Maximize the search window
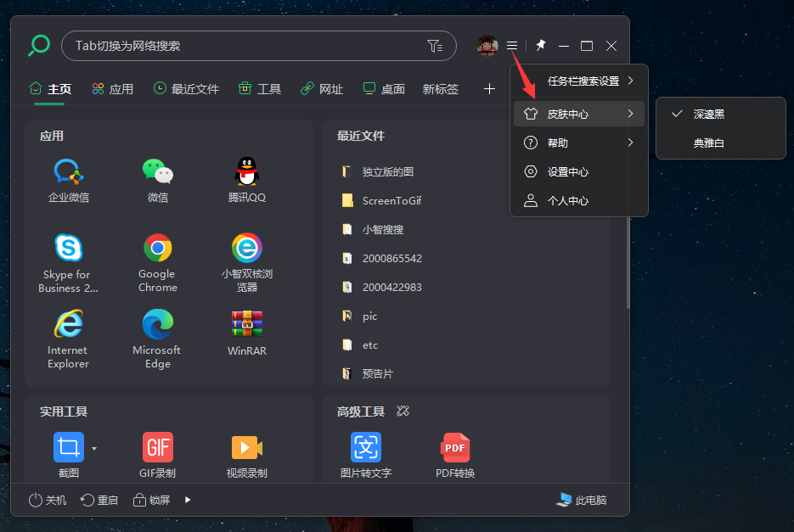The height and width of the screenshot is (532, 794). 587,46
